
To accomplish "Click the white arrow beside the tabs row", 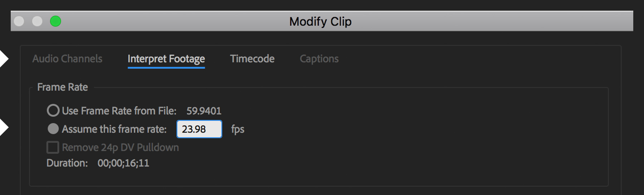I will click(4, 59).
